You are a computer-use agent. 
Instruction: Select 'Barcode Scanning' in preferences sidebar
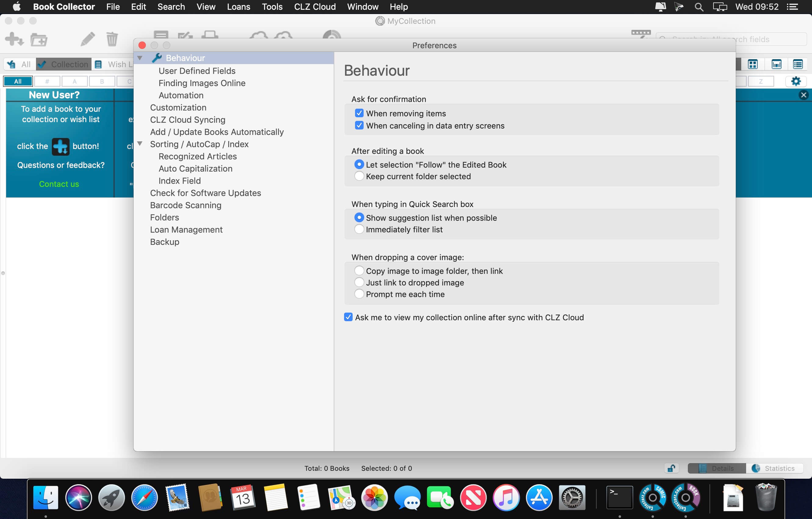pos(185,205)
